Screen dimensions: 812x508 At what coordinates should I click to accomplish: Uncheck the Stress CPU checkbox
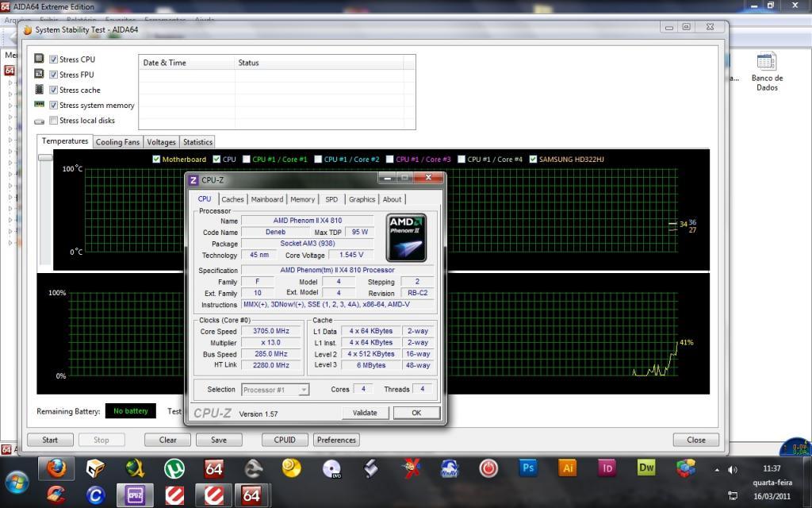pyautogui.click(x=53, y=59)
